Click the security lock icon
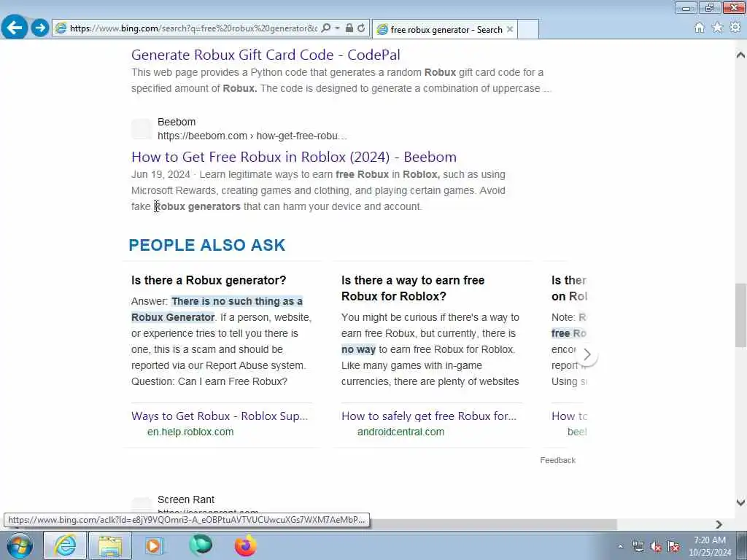 click(x=349, y=28)
